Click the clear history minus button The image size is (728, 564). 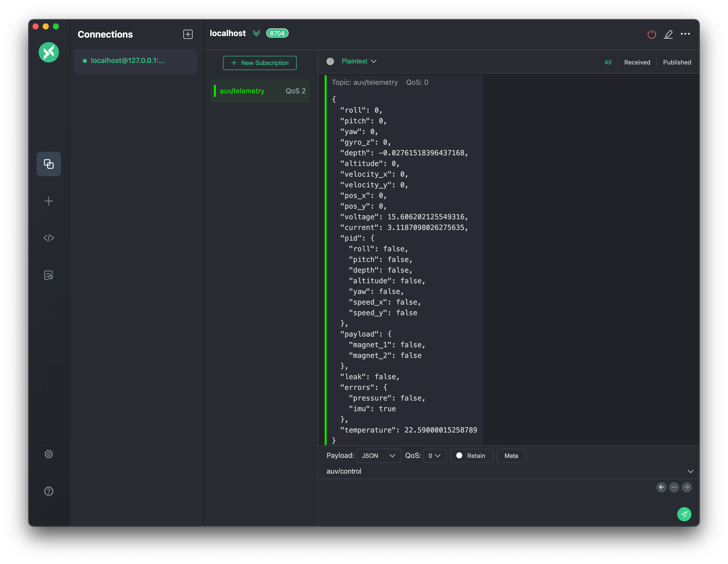[x=674, y=487]
